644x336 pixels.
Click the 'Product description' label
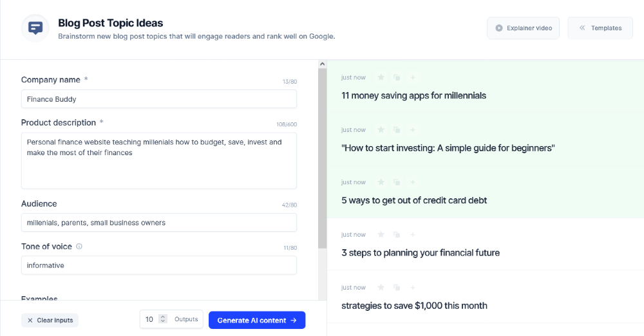coord(59,122)
